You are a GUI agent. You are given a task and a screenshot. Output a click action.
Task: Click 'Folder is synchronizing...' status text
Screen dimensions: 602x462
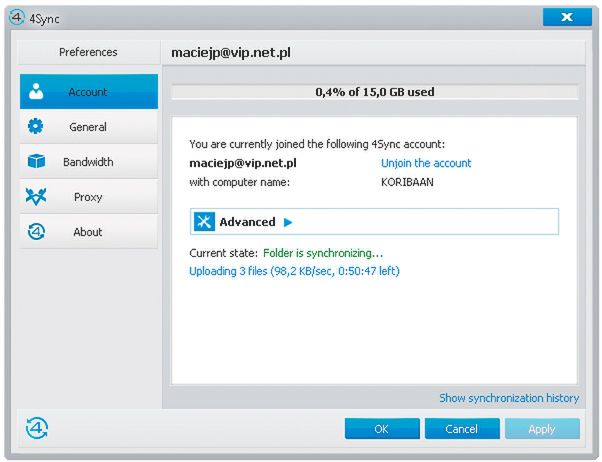[323, 253]
